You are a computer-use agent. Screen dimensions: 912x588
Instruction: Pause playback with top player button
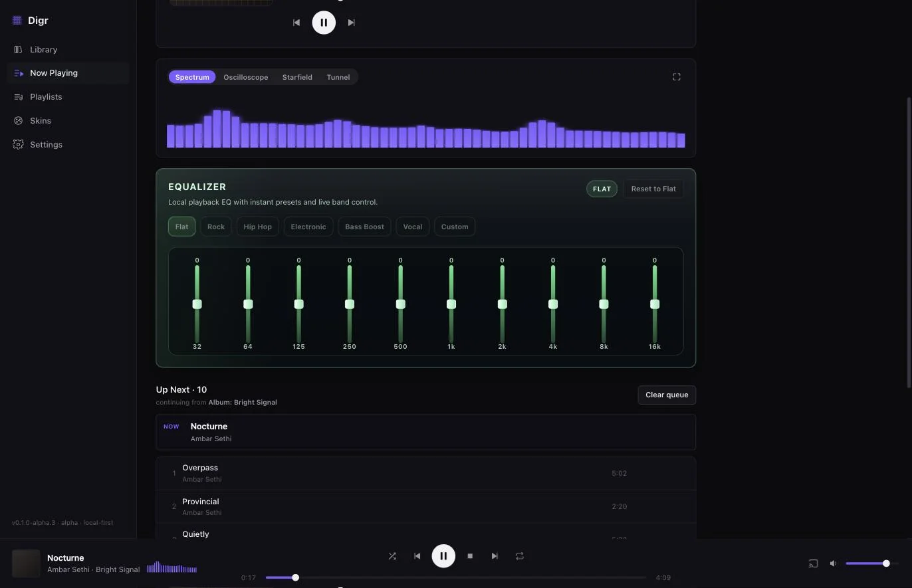coord(324,23)
